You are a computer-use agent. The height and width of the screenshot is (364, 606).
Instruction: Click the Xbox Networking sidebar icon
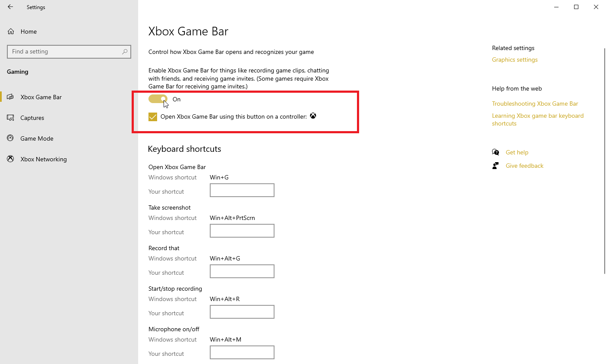pos(10,159)
